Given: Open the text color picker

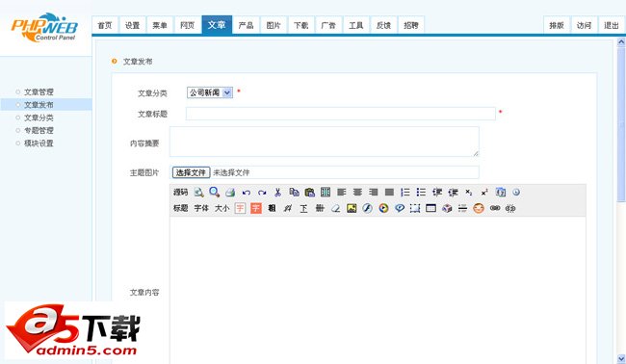Looking at the screenshot, I should pyautogui.click(x=240, y=208).
